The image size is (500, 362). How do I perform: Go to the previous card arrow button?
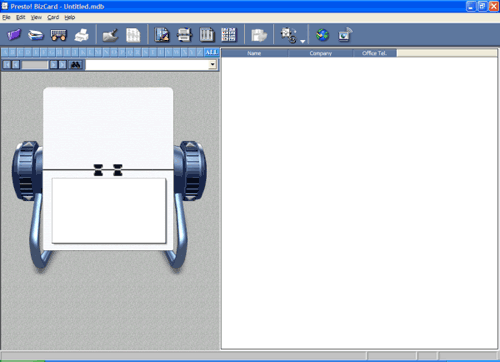[16, 64]
